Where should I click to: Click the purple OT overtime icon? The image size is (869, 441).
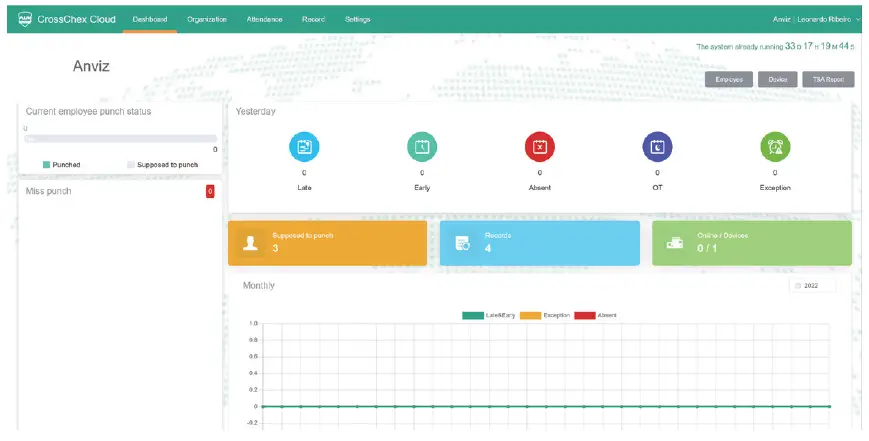(x=657, y=147)
